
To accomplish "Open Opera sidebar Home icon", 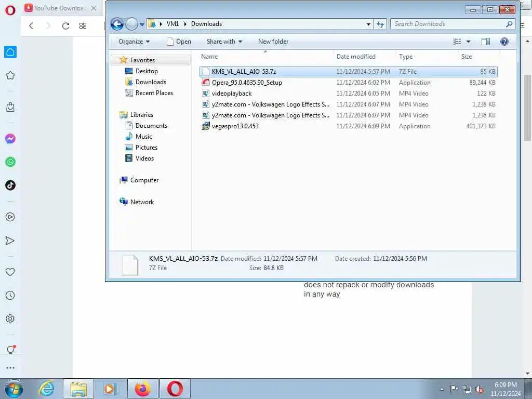I will 10,52.
